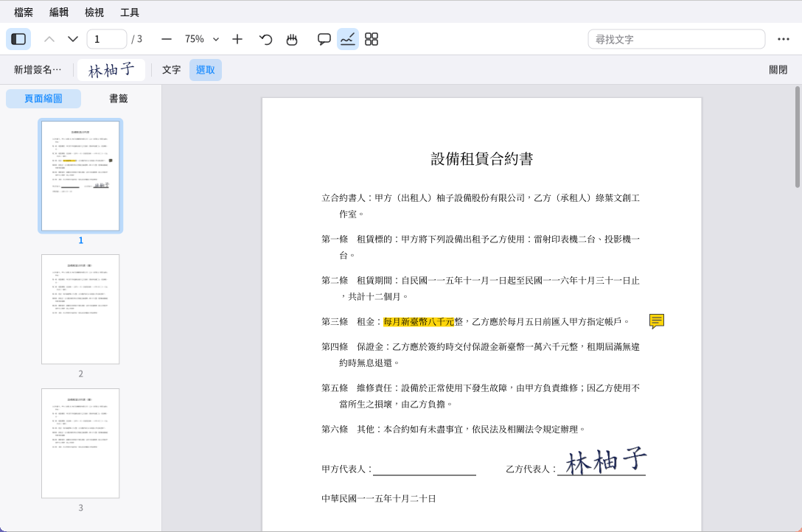Activate the 選取 selection mode

206,70
